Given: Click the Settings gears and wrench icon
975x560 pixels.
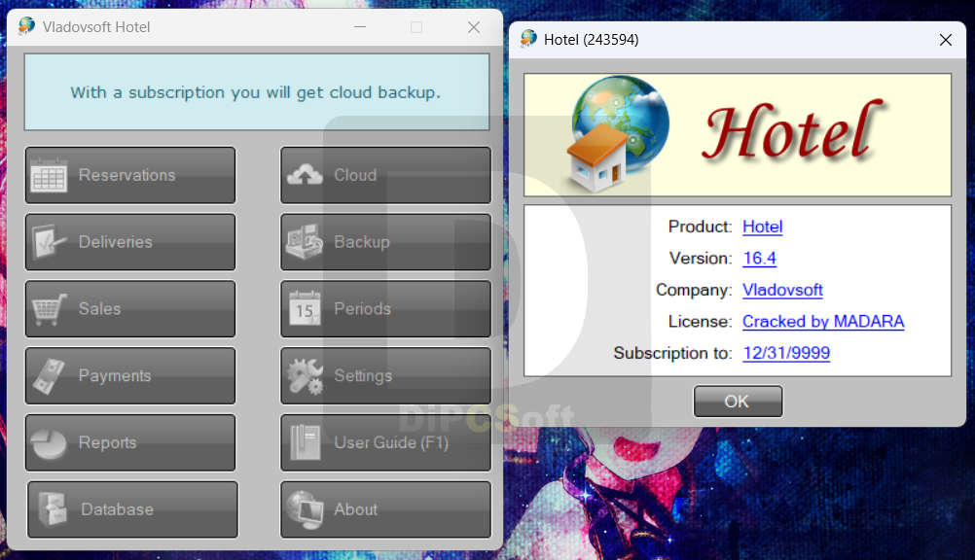Looking at the screenshot, I should 305,376.
